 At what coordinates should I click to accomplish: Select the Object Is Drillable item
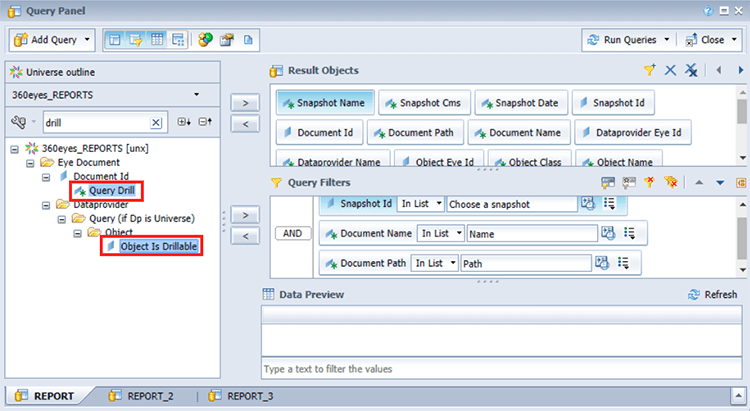[158, 246]
